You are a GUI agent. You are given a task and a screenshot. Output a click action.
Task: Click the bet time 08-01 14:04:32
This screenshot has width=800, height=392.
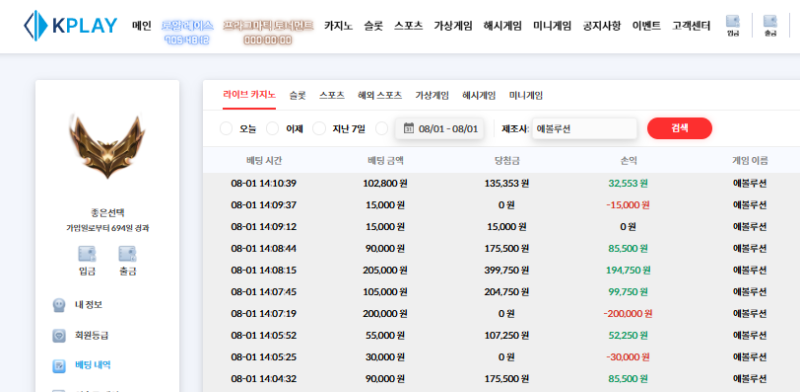(x=264, y=379)
